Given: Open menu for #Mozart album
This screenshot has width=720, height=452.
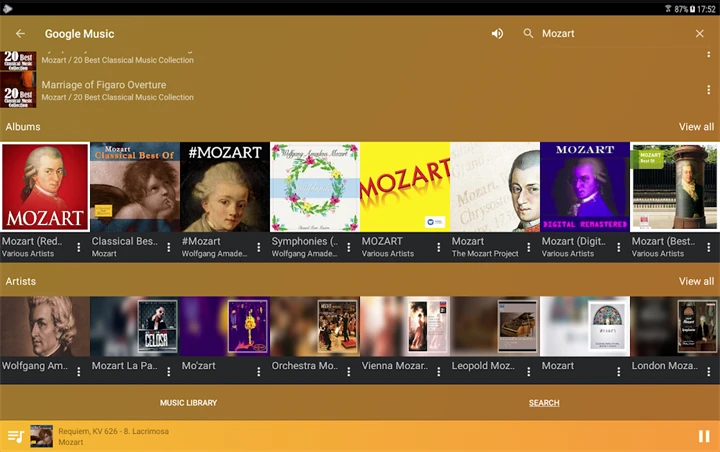Looking at the screenshot, I should pos(259,248).
